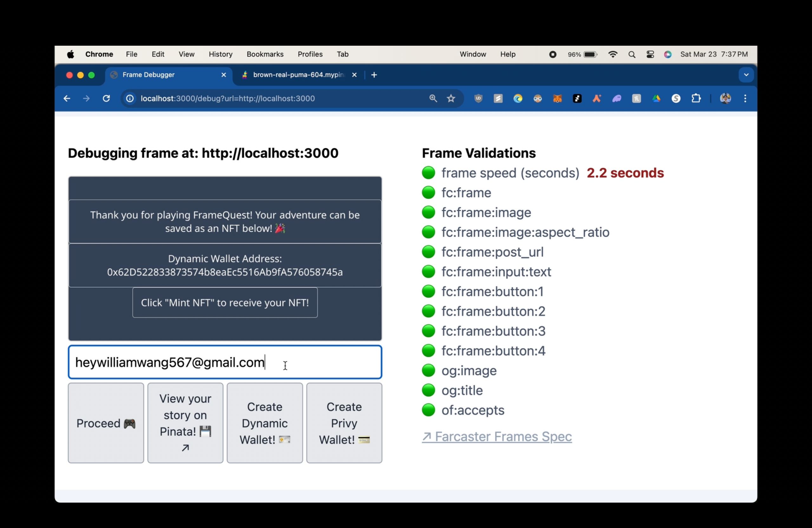
Task: Open macOS Spotlight search
Action: 632,55
